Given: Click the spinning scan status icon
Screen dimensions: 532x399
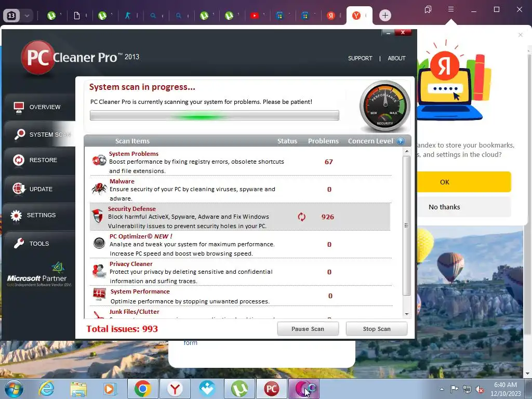Looking at the screenshot, I should click(x=302, y=217).
